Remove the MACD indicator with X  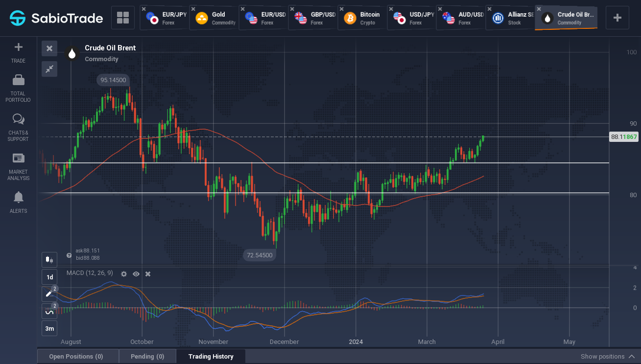[x=148, y=274]
